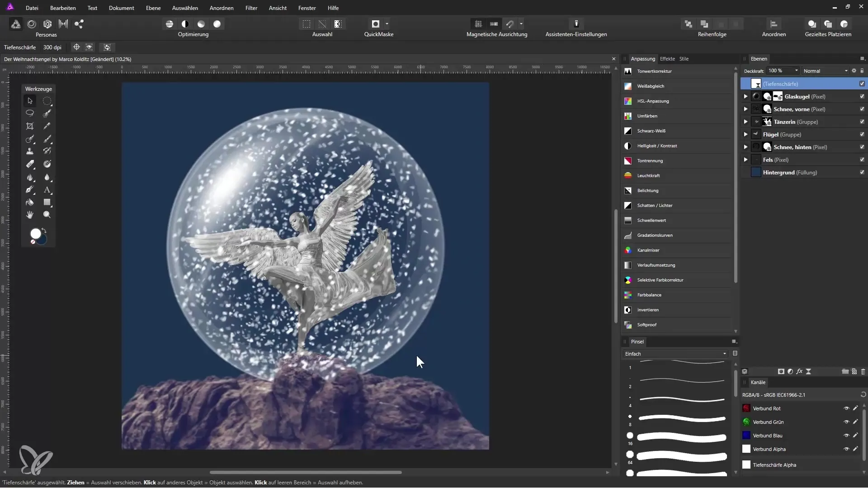
Task: Toggle the QuickMaske button
Action: click(x=375, y=24)
